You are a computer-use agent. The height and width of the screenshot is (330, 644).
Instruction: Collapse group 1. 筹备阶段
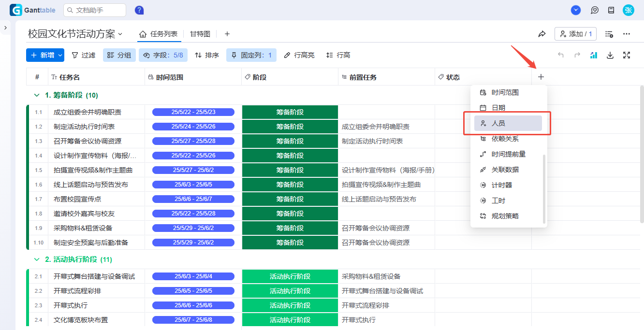(37, 95)
